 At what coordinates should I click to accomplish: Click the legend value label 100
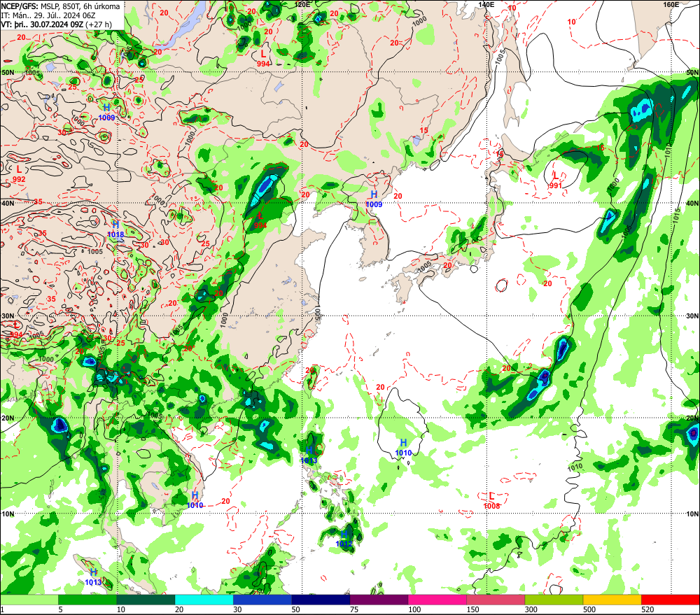[x=414, y=609]
